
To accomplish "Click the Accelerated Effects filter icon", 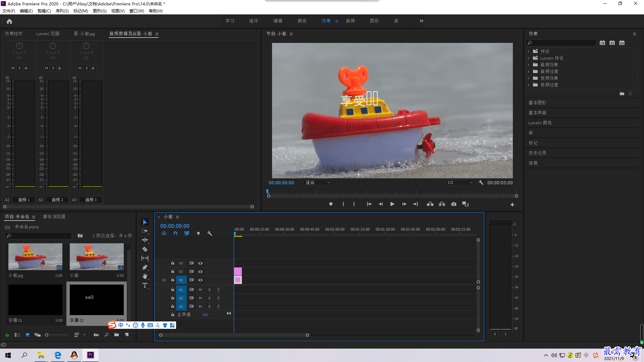I will (x=602, y=43).
